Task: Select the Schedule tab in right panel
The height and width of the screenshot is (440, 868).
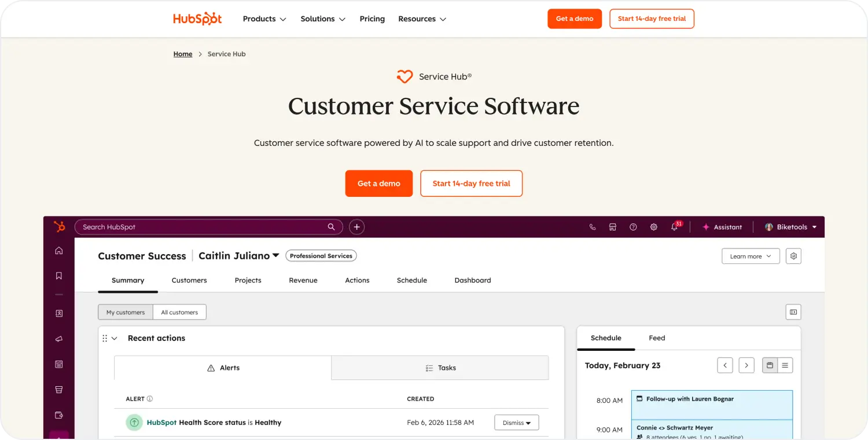Action: click(606, 338)
